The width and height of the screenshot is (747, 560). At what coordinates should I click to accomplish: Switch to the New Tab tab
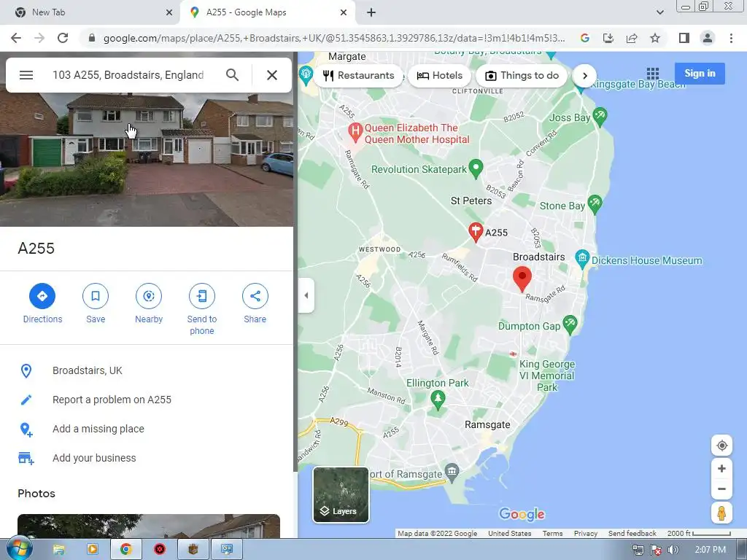coord(90,12)
